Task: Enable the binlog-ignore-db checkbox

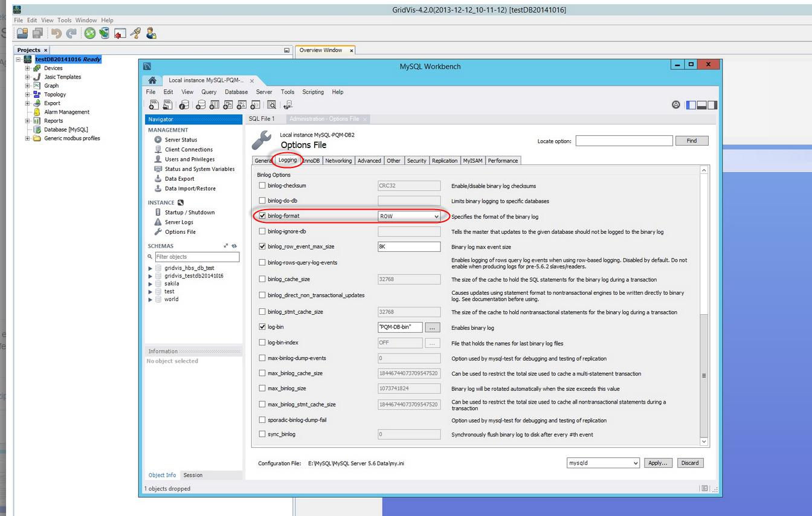Action: point(262,231)
